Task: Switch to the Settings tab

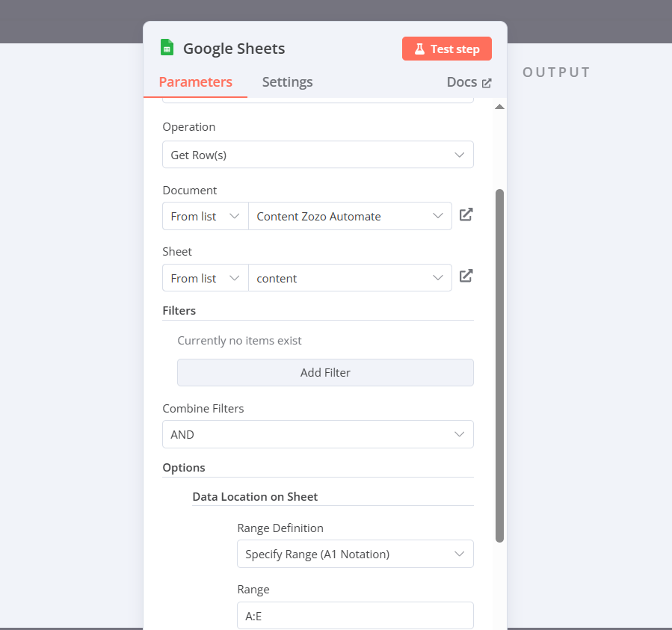Action: click(287, 82)
